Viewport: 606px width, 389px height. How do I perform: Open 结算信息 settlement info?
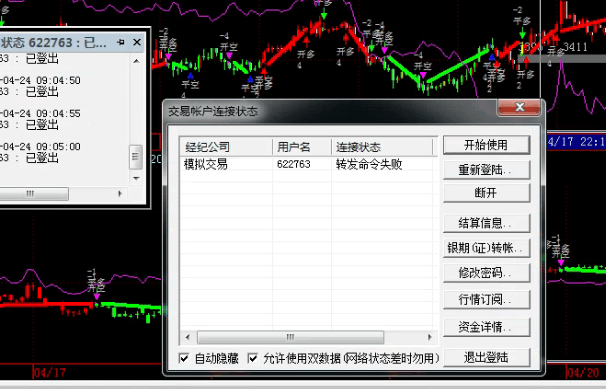click(x=486, y=223)
